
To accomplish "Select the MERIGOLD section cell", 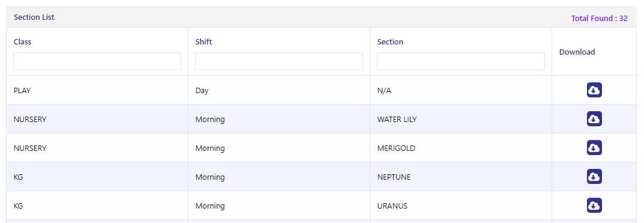I will point(396,148).
